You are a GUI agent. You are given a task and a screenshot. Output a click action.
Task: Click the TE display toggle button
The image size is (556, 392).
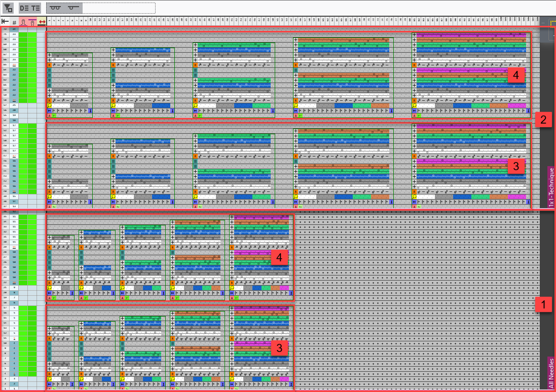click(x=35, y=8)
